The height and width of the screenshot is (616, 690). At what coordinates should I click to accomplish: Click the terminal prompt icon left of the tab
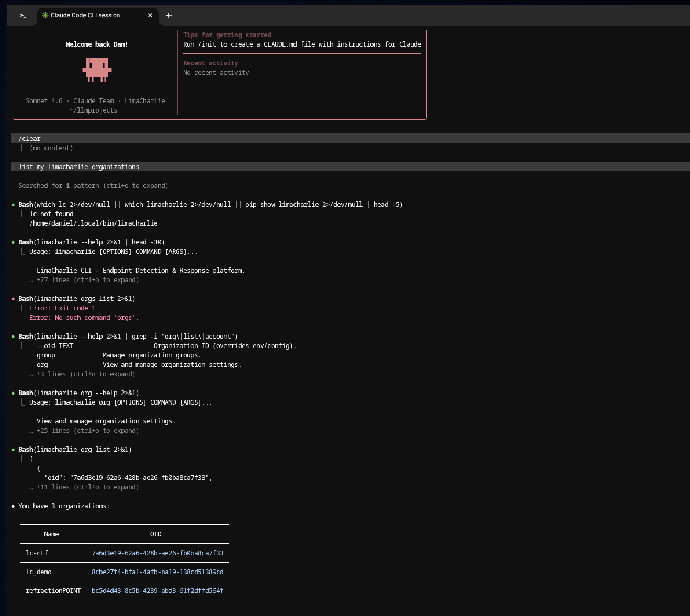tap(23, 16)
